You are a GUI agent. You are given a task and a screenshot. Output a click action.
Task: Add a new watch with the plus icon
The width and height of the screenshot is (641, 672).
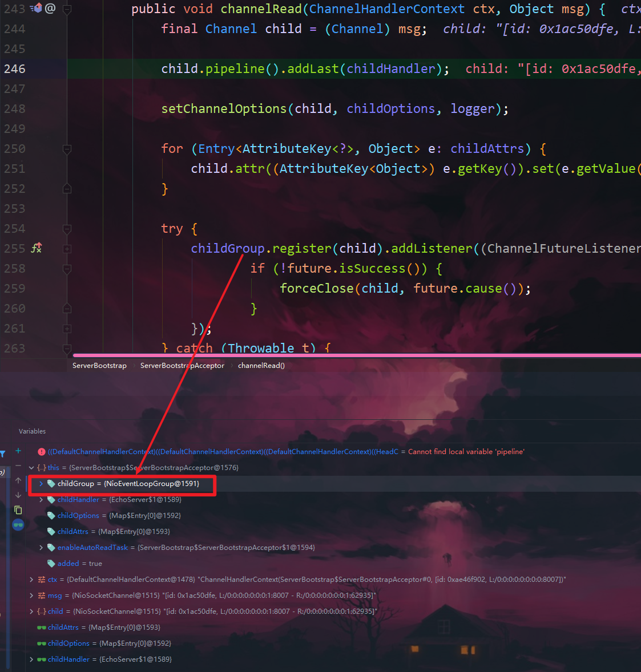tap(18, 451)
